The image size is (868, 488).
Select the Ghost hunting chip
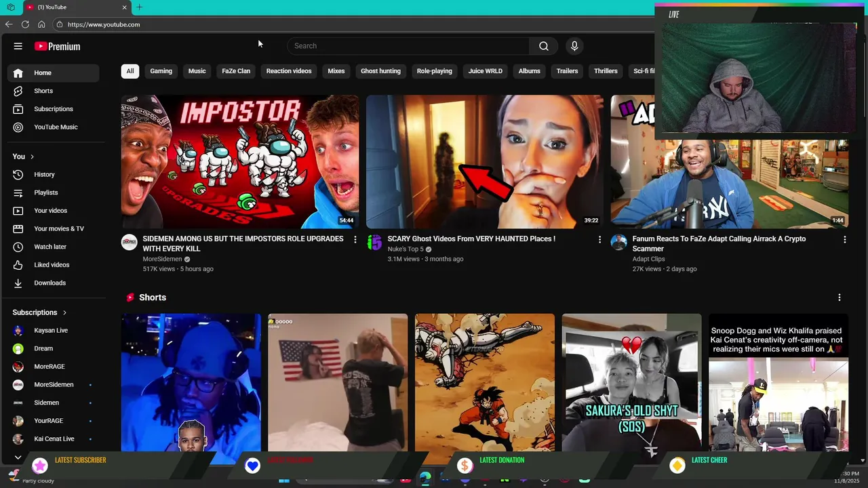point(380,71)
